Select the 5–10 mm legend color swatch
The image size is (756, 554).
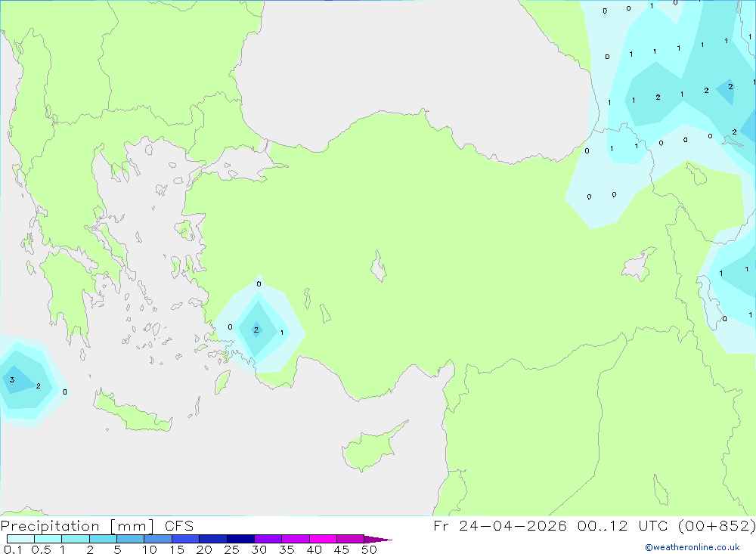pyautogui.click(x=131, y=539)
